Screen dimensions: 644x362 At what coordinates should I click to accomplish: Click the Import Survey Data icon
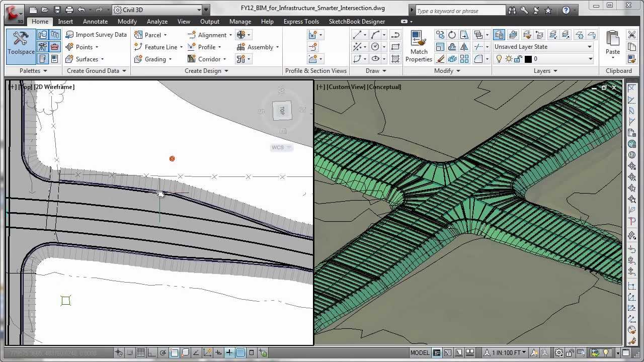(70, 35)
